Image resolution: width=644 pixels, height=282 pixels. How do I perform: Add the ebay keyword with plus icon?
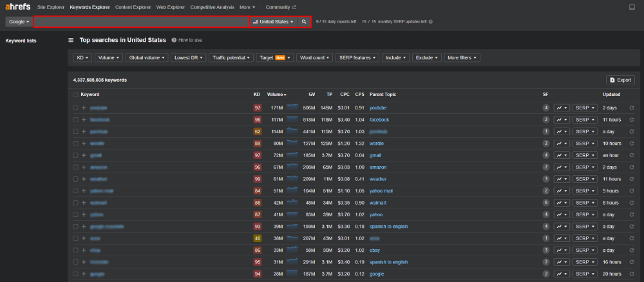click(84, 250)
